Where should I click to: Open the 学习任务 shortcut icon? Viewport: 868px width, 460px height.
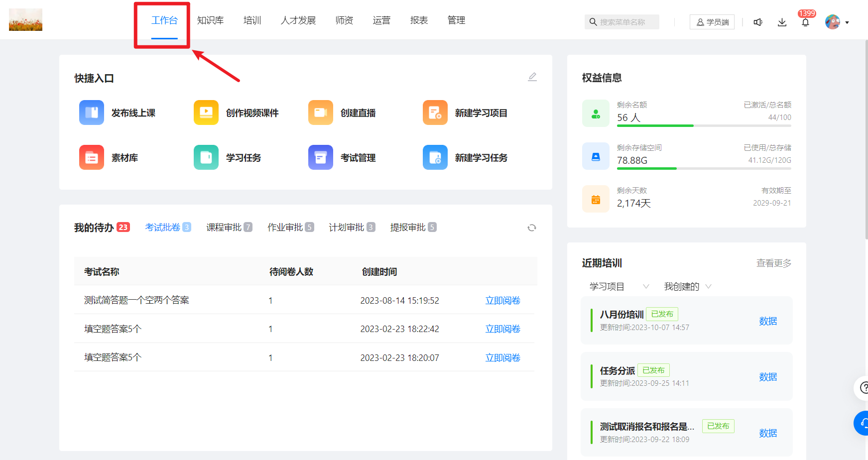pyautogui.click(x=206, y=157)
